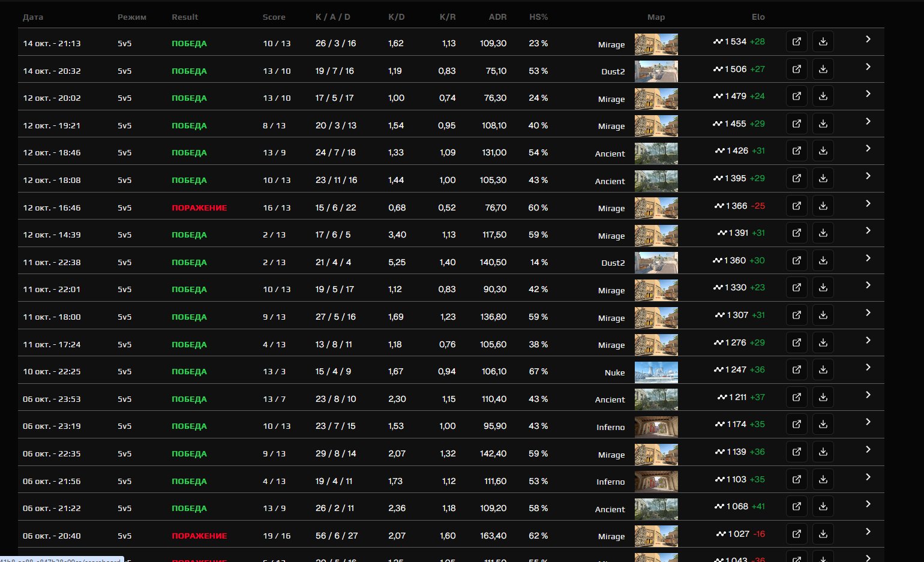
Task: Download demo for 06 окт. 20:40 match
Action: [823, 534]
